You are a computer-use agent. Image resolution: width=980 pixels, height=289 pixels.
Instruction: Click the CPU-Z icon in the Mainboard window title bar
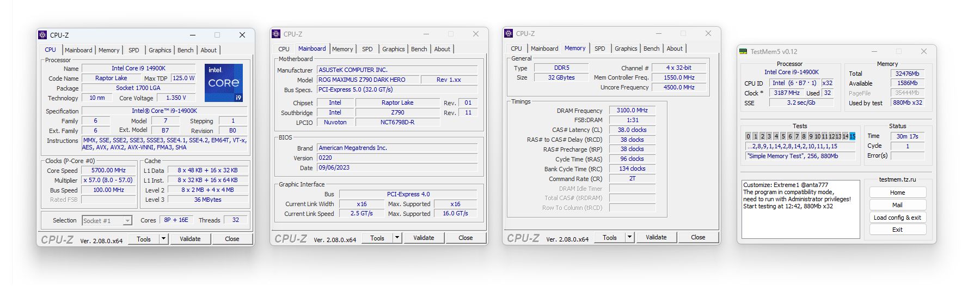(276, 34)
